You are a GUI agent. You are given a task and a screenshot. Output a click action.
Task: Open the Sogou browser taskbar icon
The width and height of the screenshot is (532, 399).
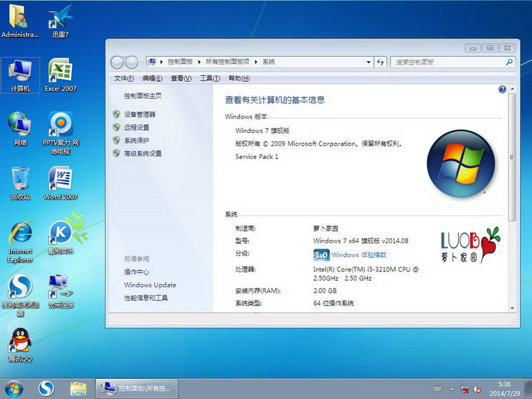46,389
